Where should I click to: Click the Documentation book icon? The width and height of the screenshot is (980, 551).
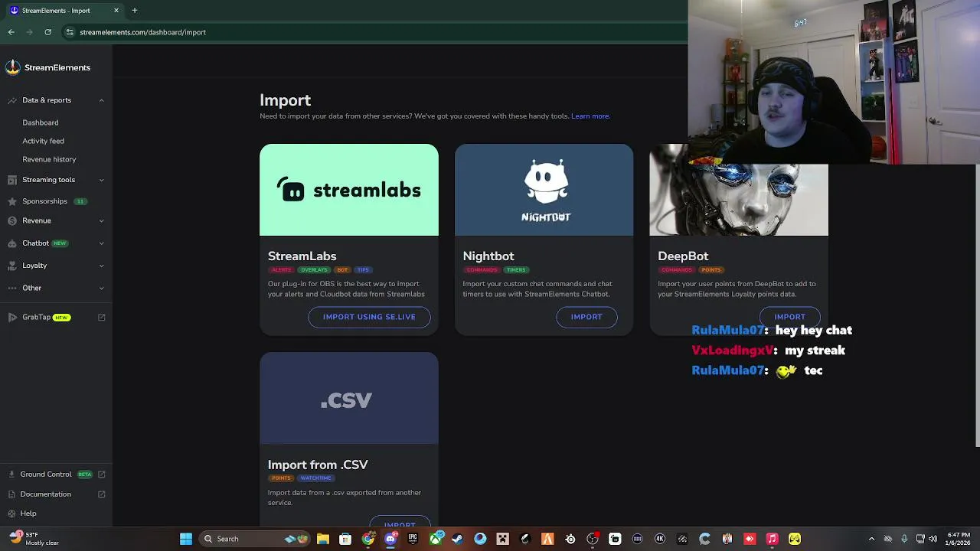point(11,494)
